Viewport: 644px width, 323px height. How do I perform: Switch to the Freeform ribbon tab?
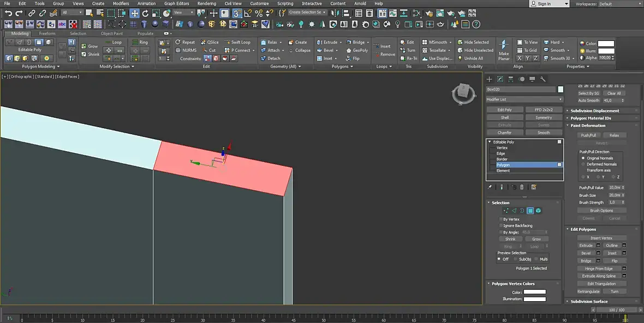pos(47,33)
